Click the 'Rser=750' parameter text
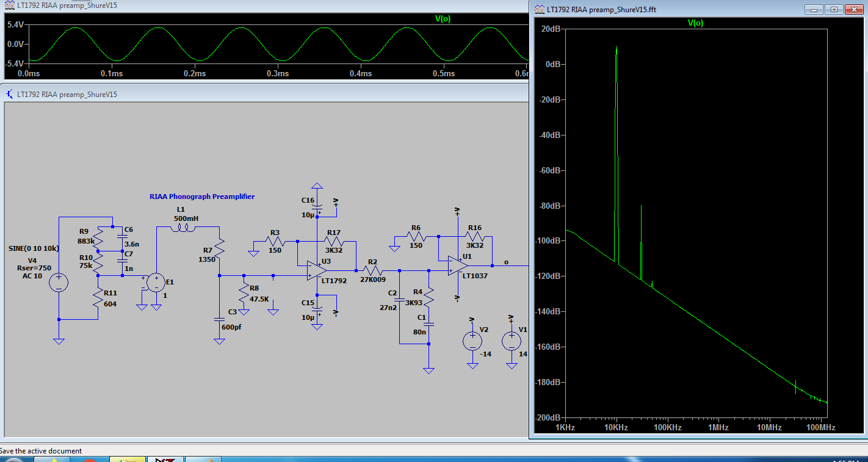This screenshot has width=868, height=462. [x=35, y=267]
